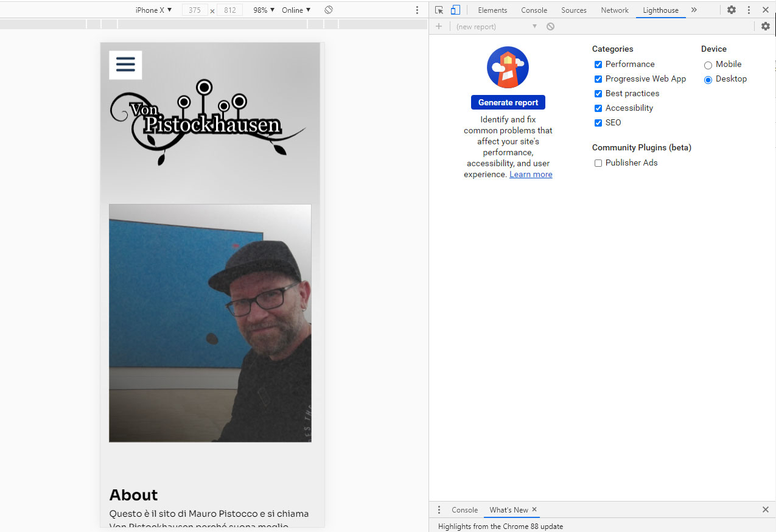
Task: Open device toolbar more options menu
Action: 417,10
